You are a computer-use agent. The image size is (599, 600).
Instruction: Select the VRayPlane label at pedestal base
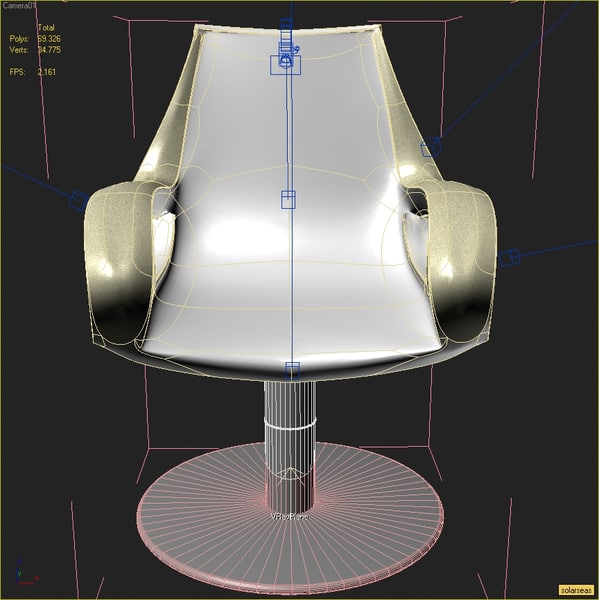290,517
